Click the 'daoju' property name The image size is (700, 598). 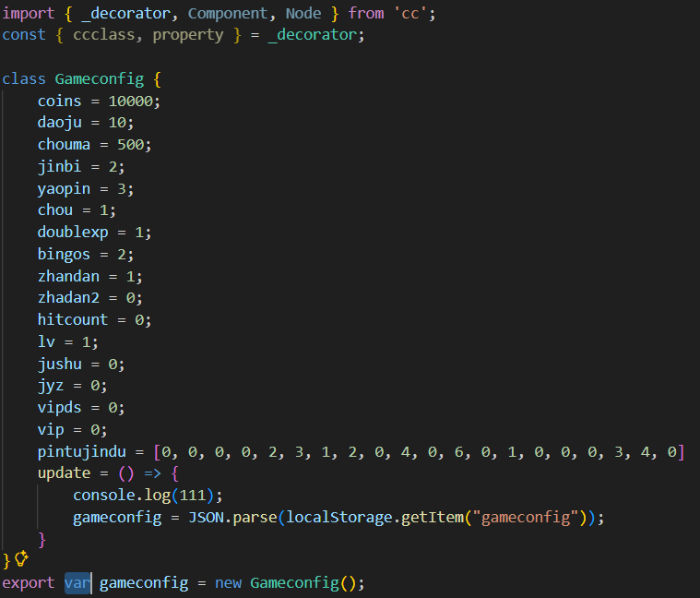(60, 123)
